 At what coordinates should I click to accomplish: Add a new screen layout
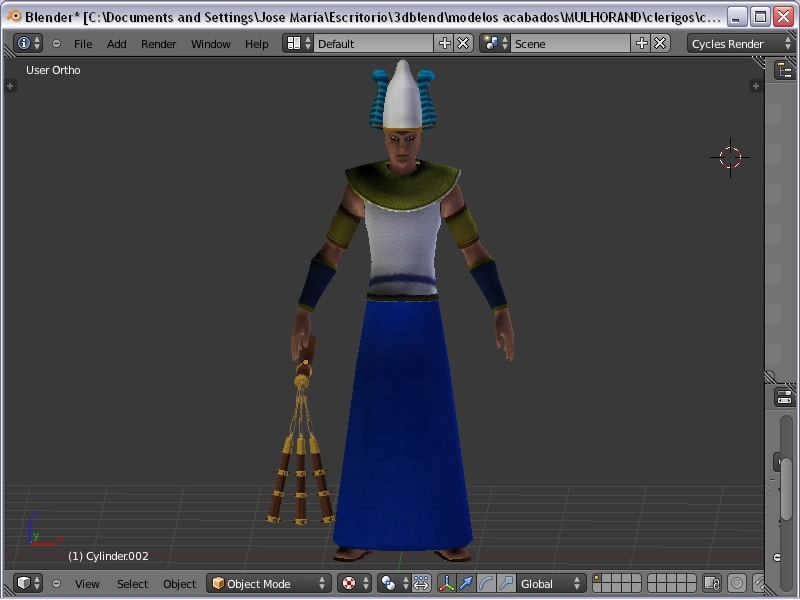pyautogui.click(x=444, y=43)
